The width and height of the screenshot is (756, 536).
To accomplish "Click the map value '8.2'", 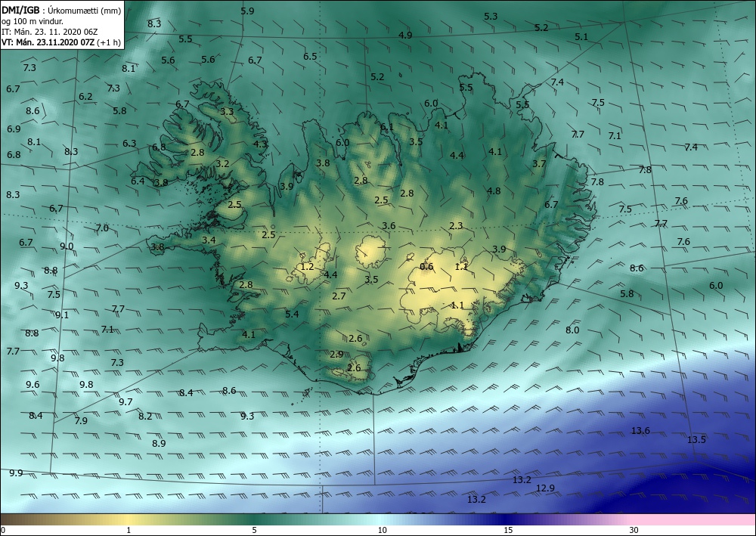I will 145,416.
